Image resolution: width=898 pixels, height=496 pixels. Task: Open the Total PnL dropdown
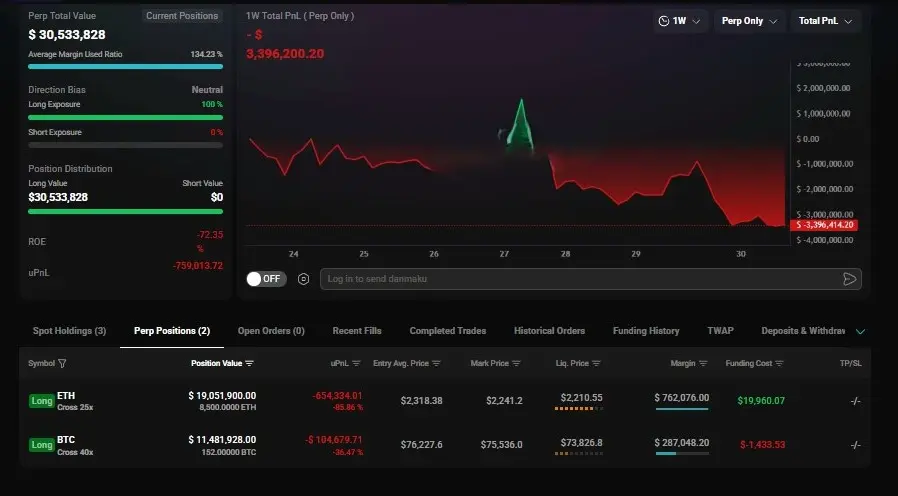click(x=825, y=21)
